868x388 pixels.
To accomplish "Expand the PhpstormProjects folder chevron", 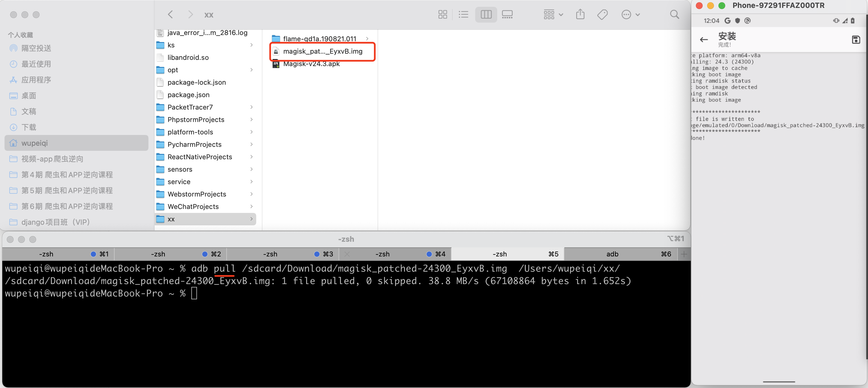I will pos(251,120).
